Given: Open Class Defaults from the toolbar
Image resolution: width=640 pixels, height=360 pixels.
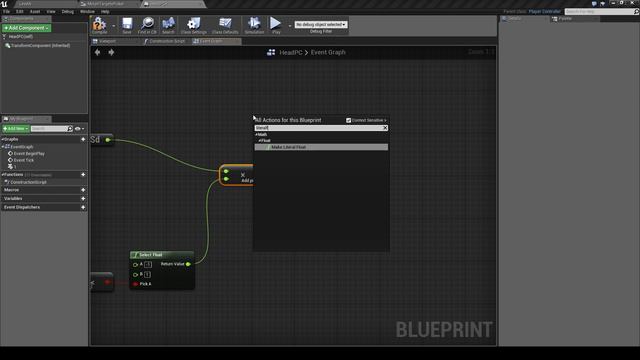Looking at the screenshot, I should (x=225, y=25).
